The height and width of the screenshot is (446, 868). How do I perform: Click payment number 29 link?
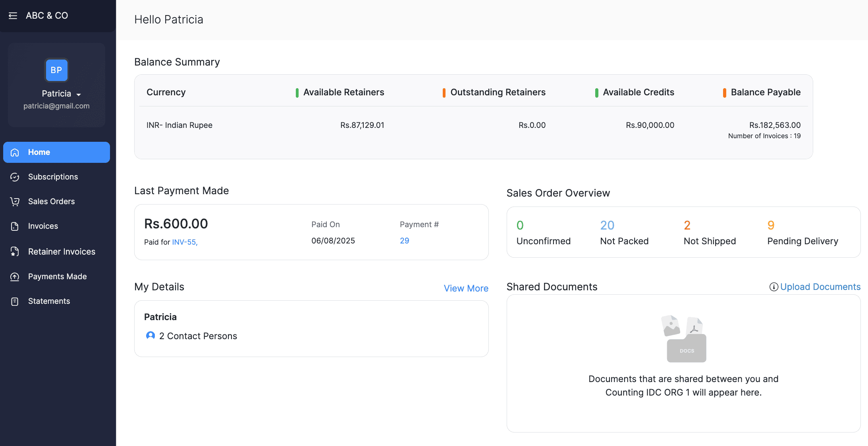[404, 240]
